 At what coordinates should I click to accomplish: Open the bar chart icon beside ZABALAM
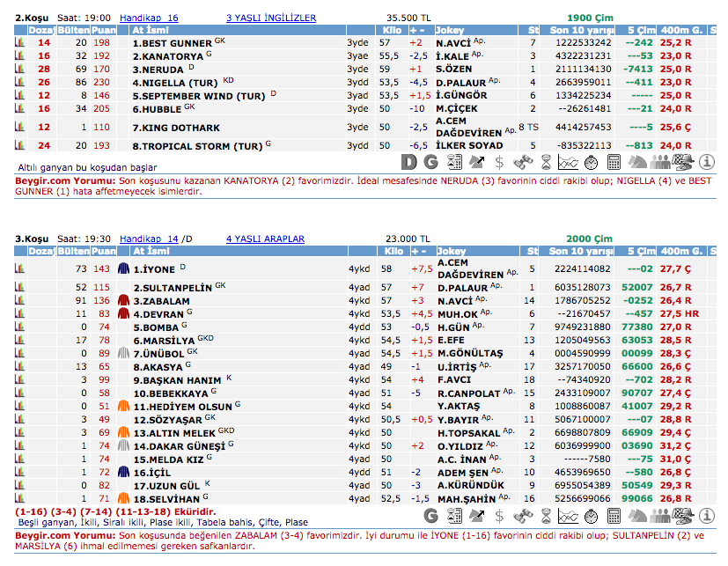coord(18,300)
